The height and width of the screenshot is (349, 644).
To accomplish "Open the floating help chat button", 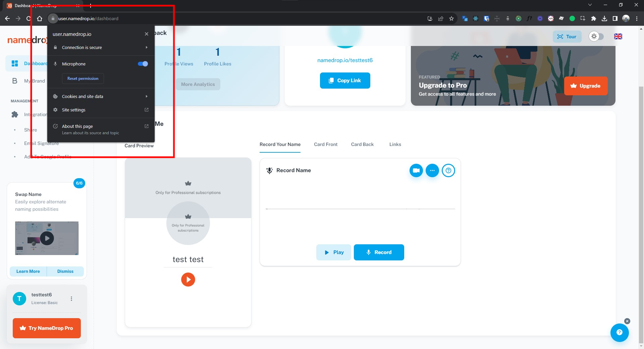I will click(620, 332).
